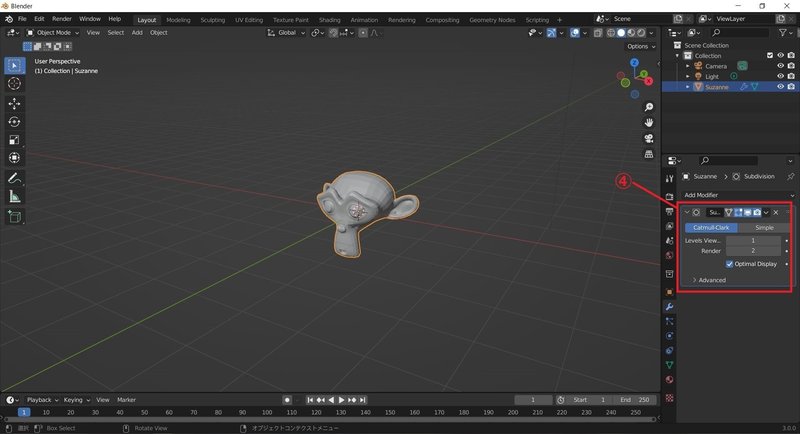800x434 pixels.
Task: Open Playback dropdown in timeline
Action: (42, 400)
